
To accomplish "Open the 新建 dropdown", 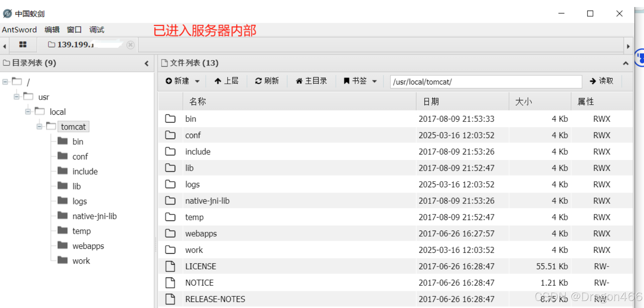I will [x=183, y=81].
